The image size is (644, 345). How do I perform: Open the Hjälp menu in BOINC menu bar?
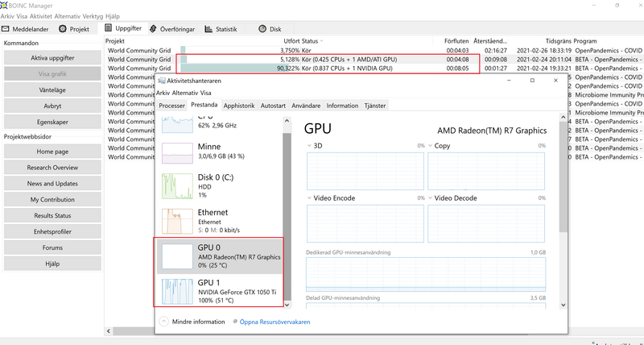(113, 16)
